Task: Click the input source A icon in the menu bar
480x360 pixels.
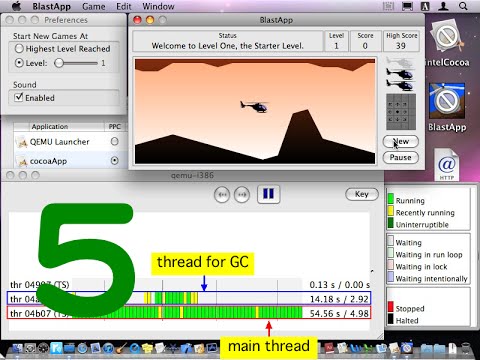Action: point(425,6)
